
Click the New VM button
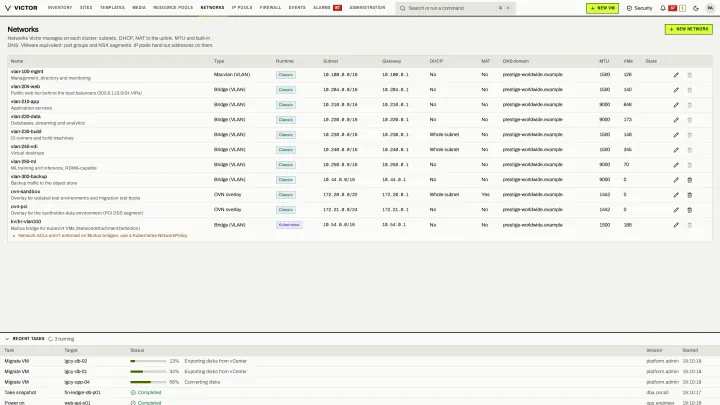click(602, 8)
